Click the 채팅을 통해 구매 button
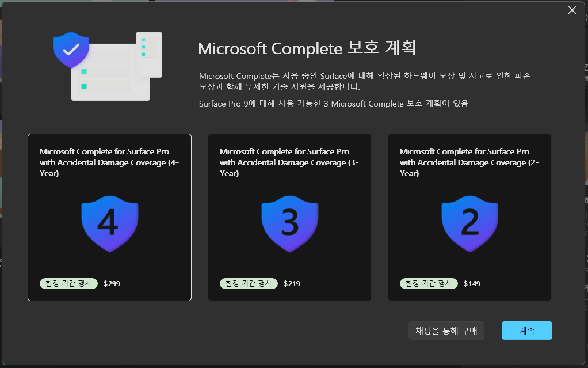 446,331
